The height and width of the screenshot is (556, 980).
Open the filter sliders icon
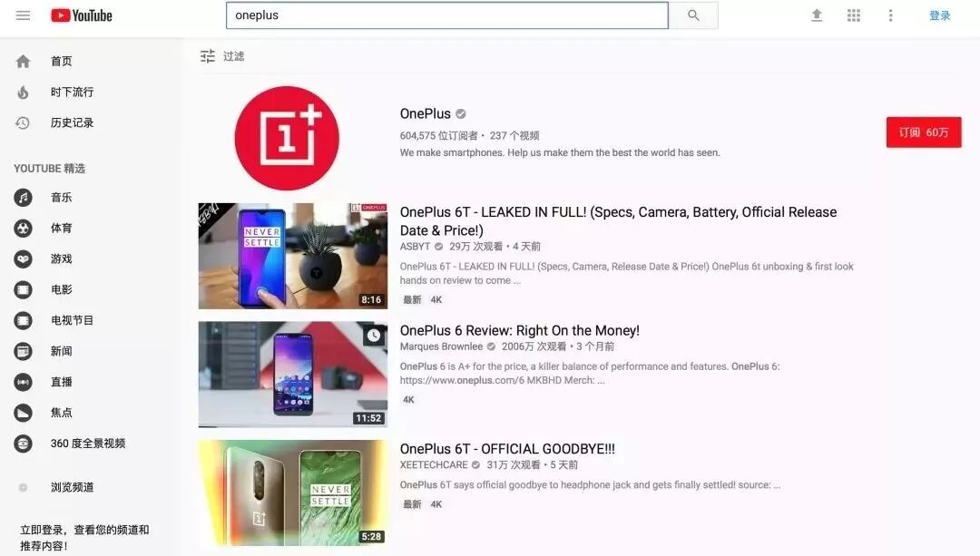[x=208, y=56]
